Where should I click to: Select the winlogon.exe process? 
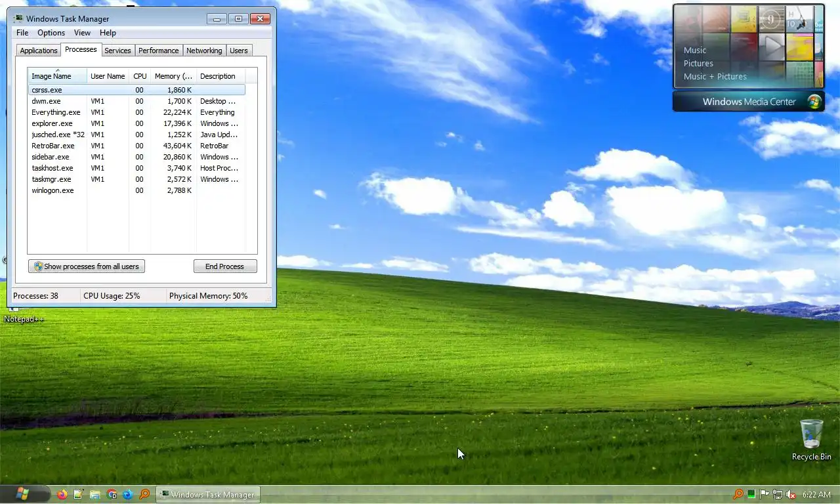tap(136, 190)
